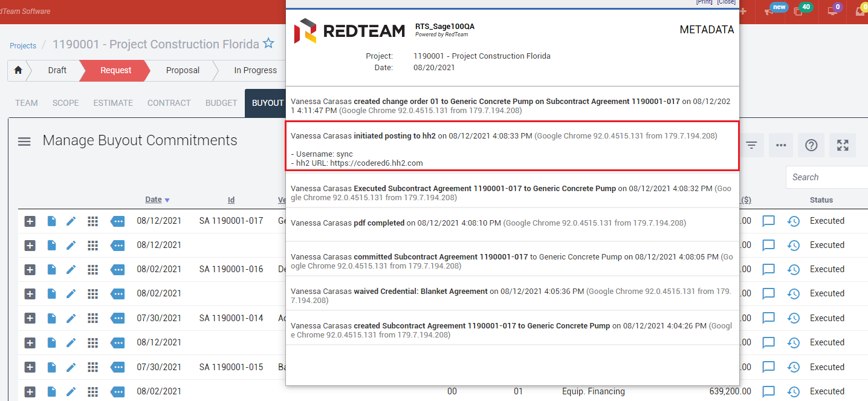
Task: Open history clock icon in first Executed row
Action: [x=793, y=221]
